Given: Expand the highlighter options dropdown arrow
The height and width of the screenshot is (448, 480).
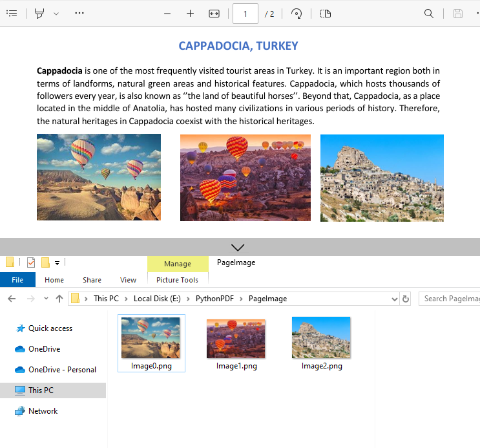Looking at the screenshot, I should (56, 14).
